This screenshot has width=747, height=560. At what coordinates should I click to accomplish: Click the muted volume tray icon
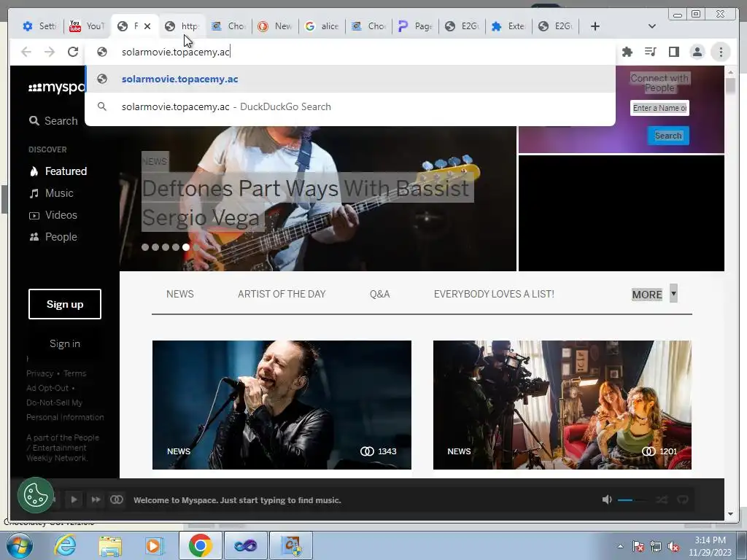coord(673,547)
